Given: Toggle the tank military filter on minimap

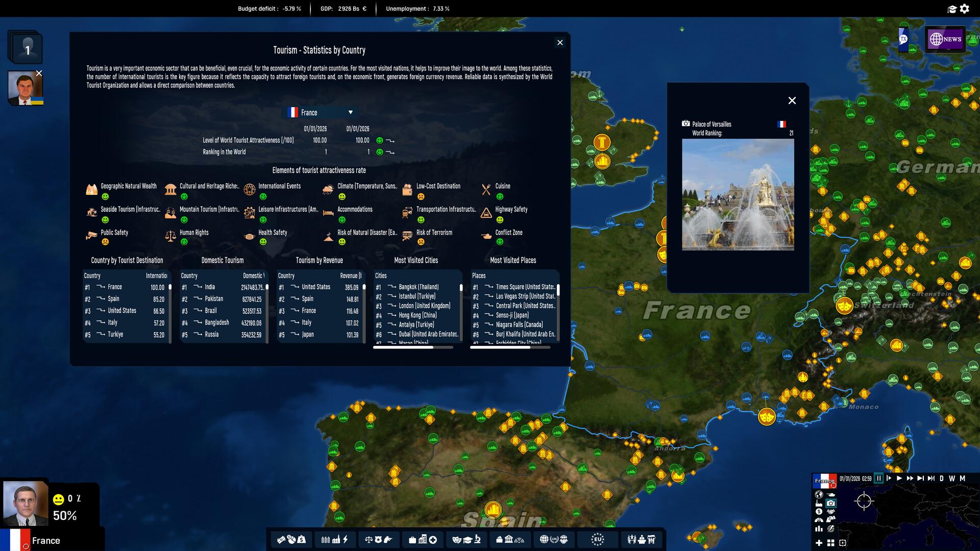Looking at the screenshot, I should 831,495.
